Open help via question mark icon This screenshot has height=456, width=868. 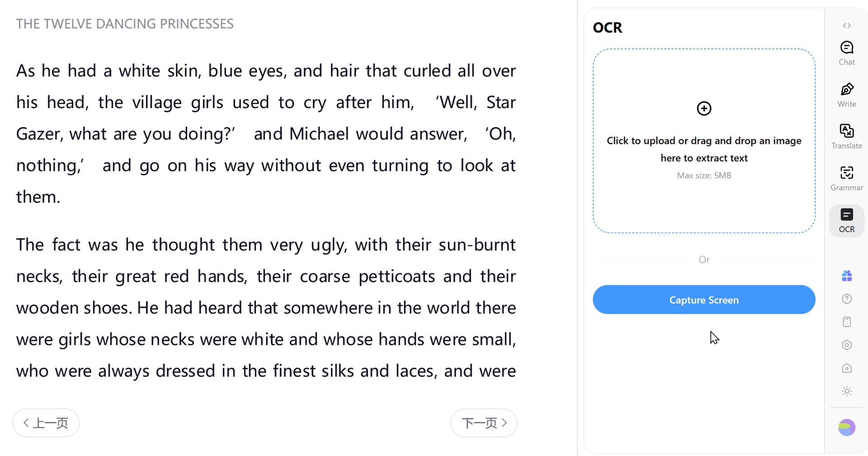[847, 299]
